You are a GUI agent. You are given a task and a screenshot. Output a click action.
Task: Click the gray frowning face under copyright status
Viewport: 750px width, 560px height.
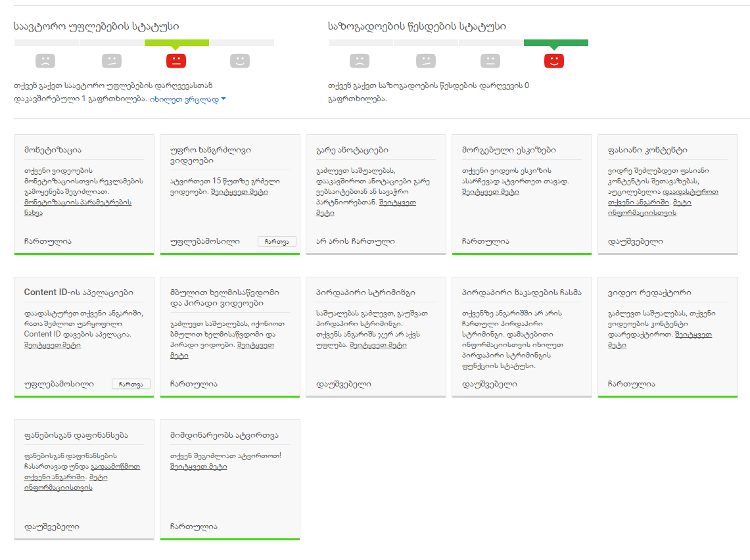click(x=45, y=61)
